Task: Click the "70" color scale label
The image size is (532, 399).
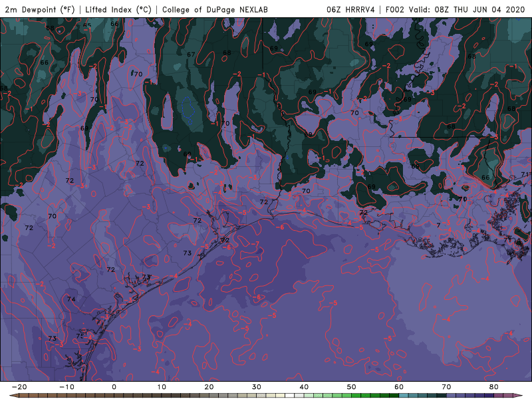Action: click(446, 387)
